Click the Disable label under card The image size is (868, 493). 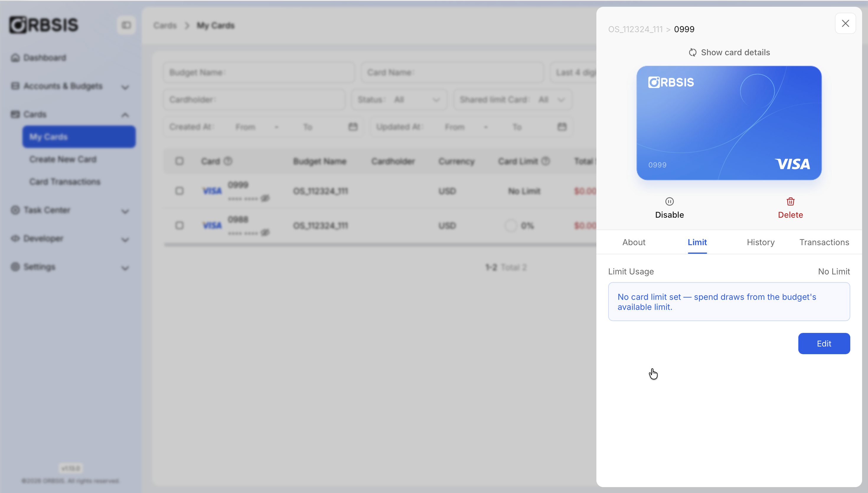coord(669,215)
